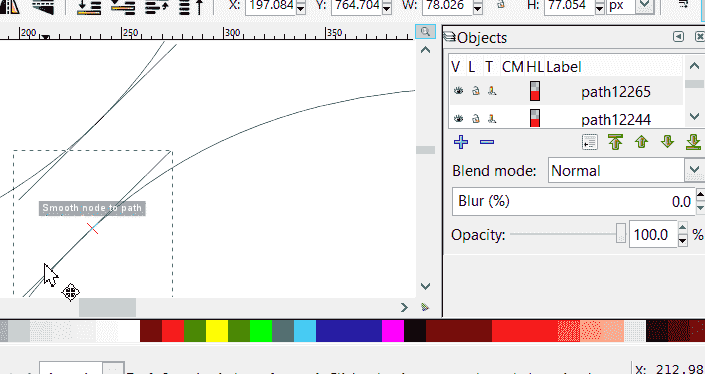Viewport: 705px width, 374px height.
Task: Open the px units dropdown
Action: [629, 6]
